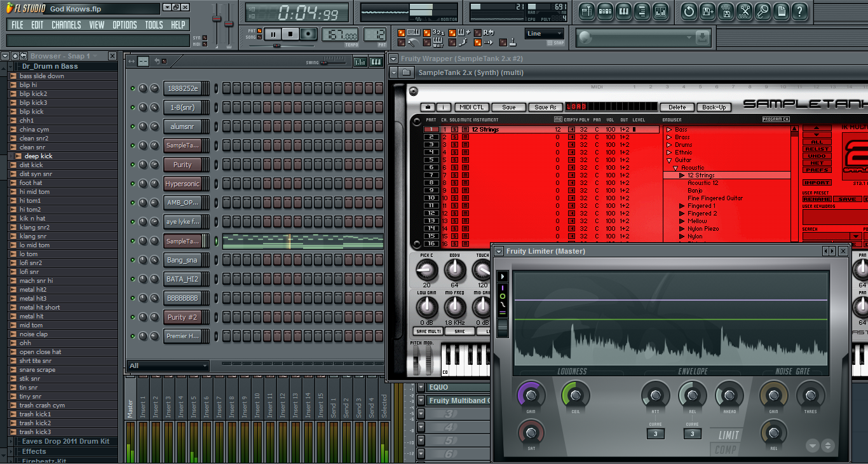
Task: Click the Fruity Limiter waveform play arrow
Action: [503, 276]
